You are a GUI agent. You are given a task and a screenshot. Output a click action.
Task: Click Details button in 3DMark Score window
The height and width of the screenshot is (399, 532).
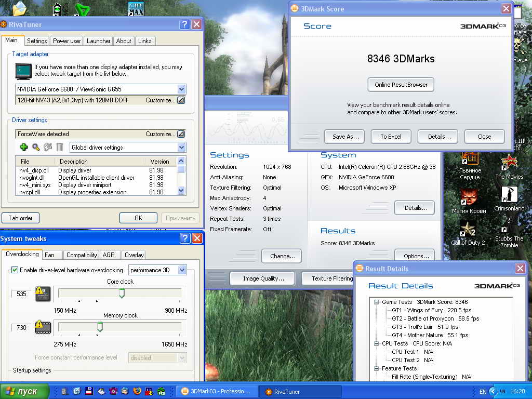tap(437, 137)
